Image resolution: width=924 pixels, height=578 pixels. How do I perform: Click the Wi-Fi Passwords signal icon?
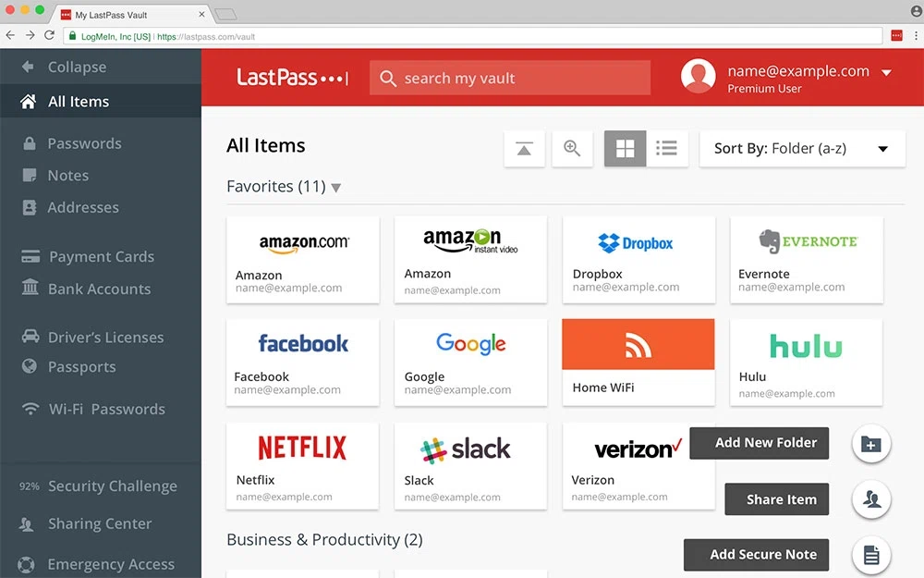[30, 408]
